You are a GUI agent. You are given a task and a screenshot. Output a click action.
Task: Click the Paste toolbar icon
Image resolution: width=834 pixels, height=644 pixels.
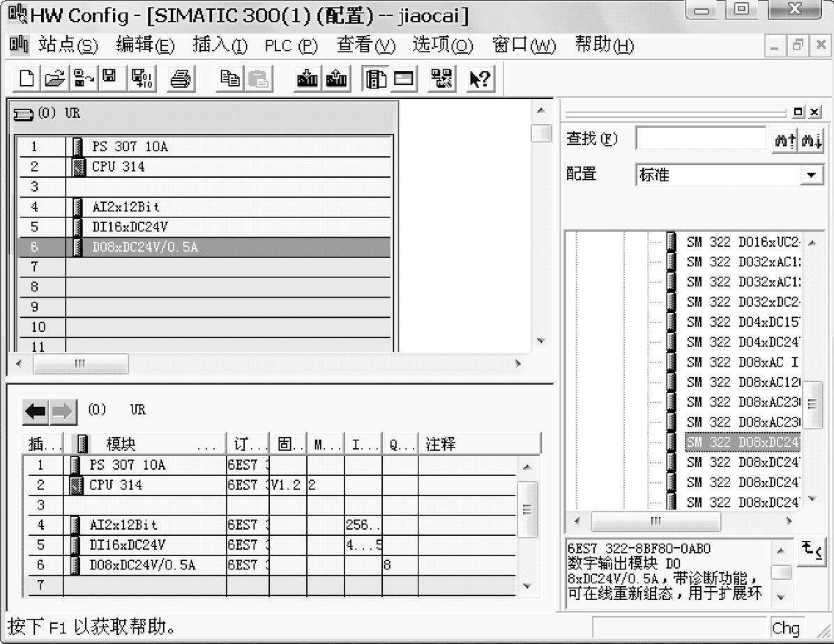(x=259, y=78)
